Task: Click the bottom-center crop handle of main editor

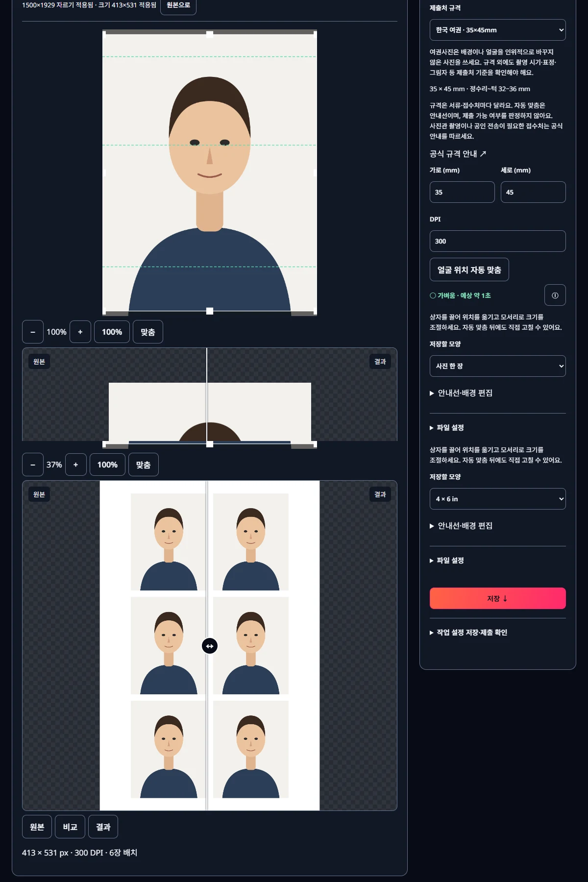Action: pos(210,311)
